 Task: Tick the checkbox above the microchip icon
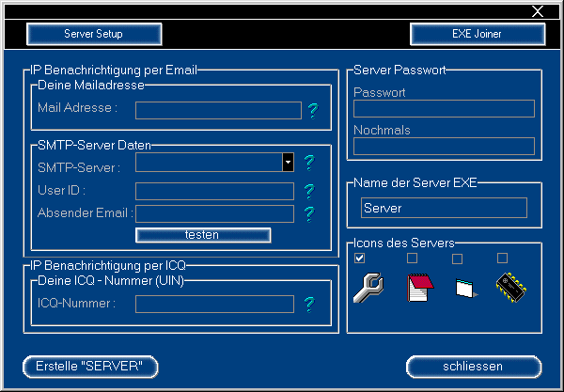tap(502, 259)
